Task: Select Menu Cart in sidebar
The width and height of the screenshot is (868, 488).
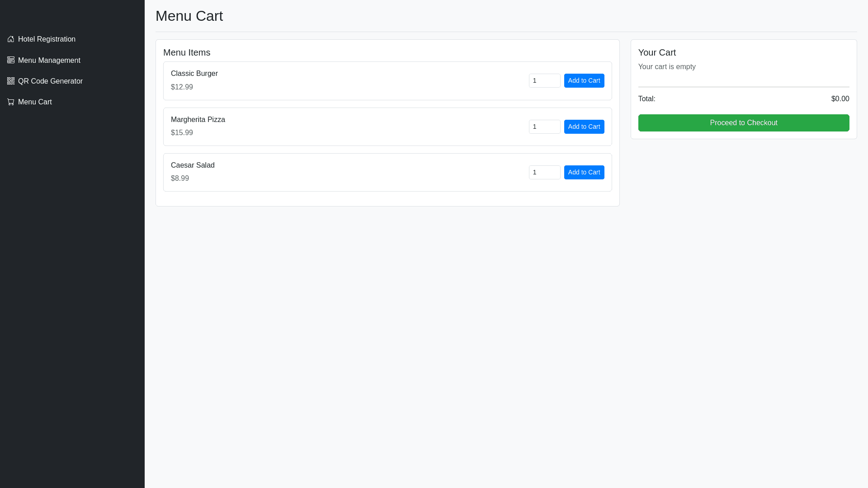Action: (35, 102)
